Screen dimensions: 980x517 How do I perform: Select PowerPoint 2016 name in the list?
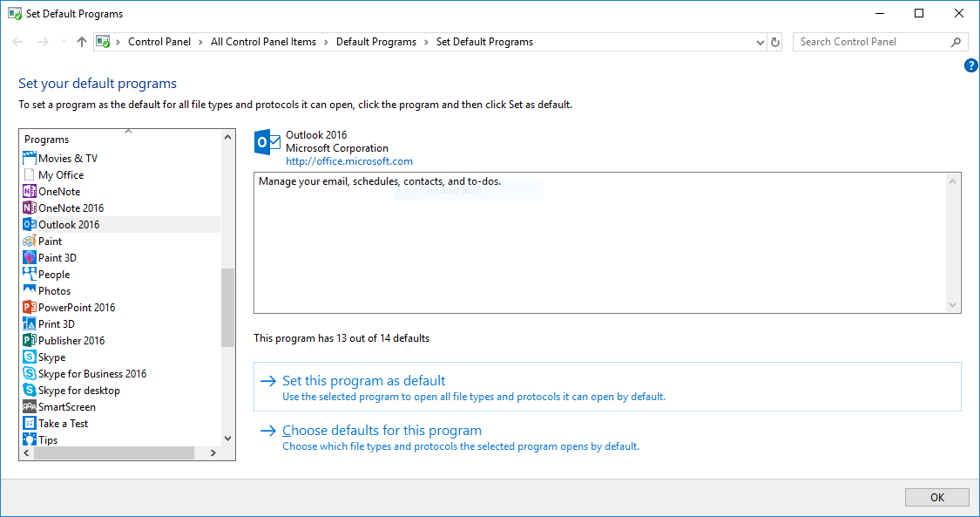(77, 308)
